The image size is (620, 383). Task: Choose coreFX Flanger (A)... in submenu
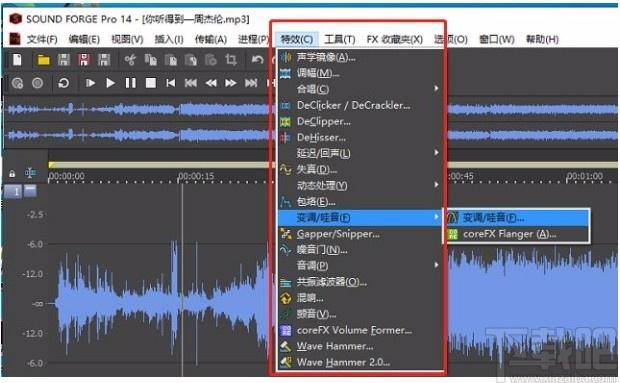coord(518,234)
